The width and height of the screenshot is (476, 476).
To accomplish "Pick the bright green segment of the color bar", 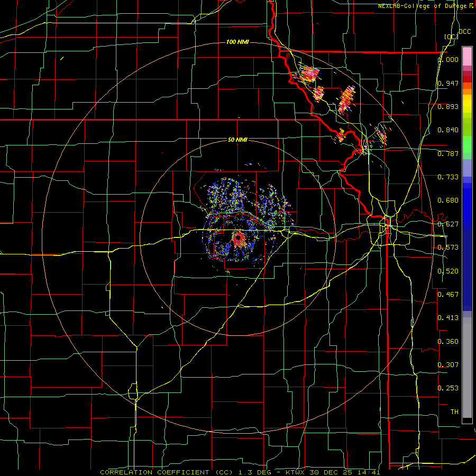I will click(467, 144).
